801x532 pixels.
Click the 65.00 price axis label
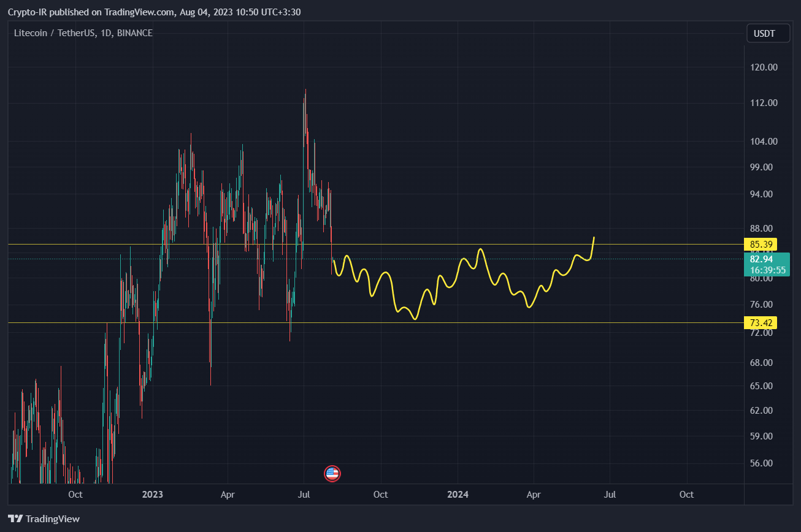[x=762, y=386]
